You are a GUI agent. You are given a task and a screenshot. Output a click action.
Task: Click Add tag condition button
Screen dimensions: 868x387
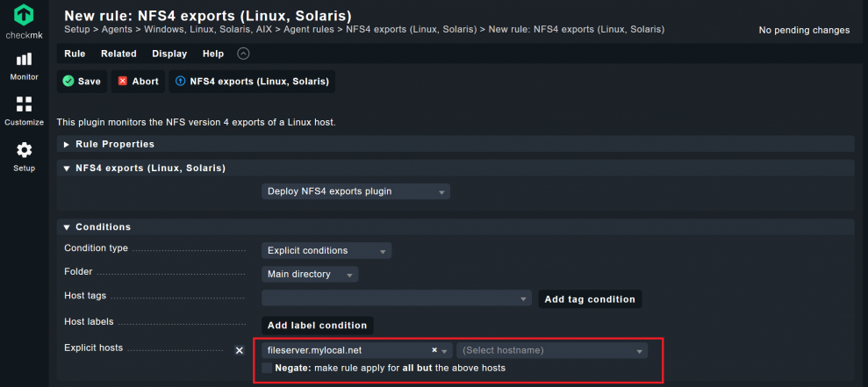click(590, 299)
